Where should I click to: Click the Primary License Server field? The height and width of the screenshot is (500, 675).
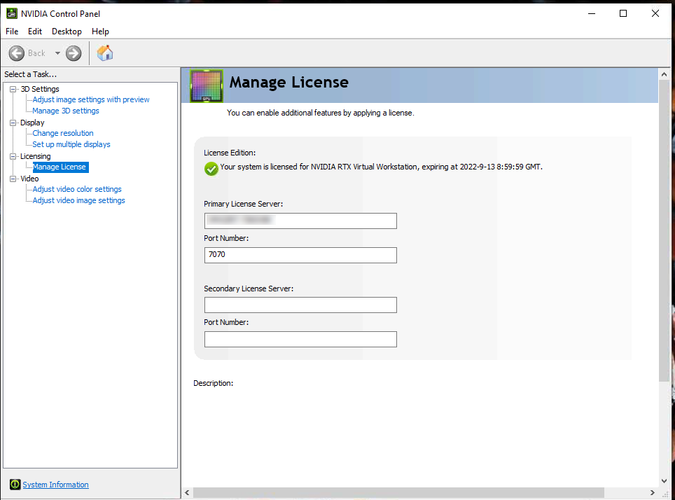[x=300, y=221]
